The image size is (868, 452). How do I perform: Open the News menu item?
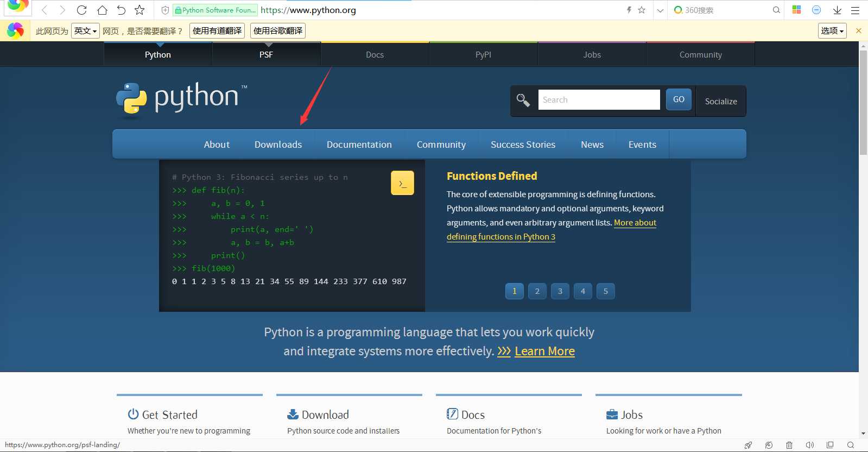click(592, 145)
